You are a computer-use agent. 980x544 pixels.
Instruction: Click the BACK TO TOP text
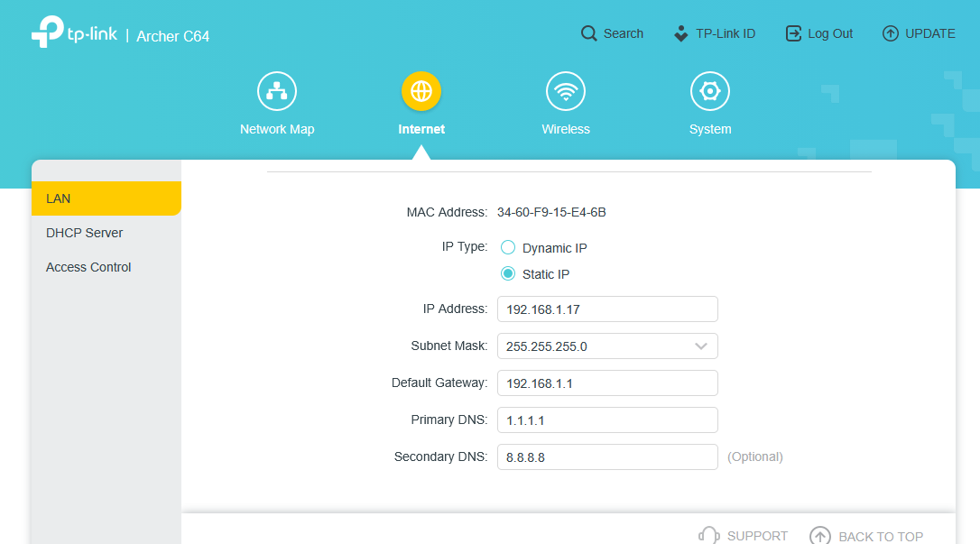click(881, 537)
